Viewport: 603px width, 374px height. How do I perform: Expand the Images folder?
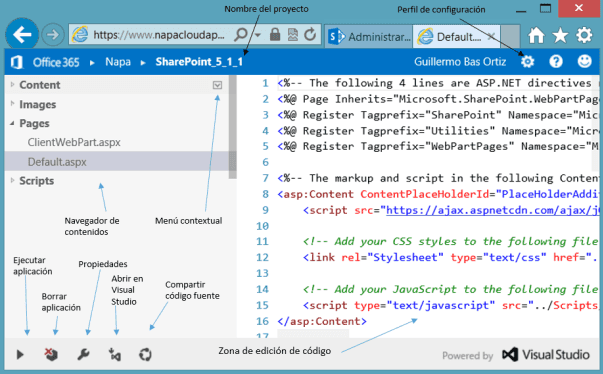pos(12,104)
